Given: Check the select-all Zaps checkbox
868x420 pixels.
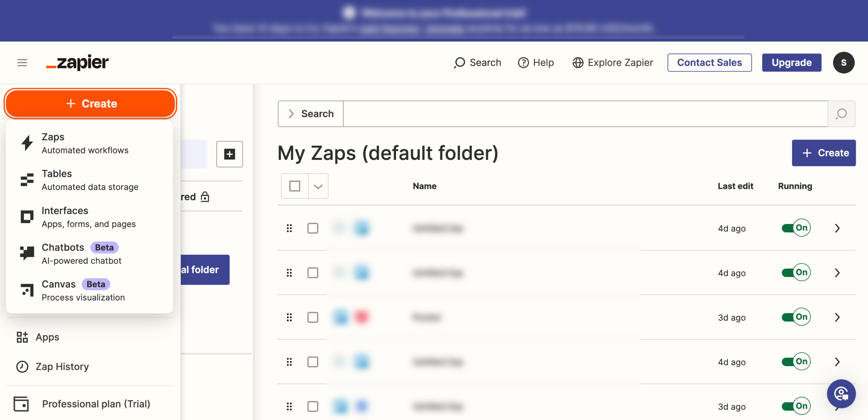Looking at the screenshot, I should (x=295, y=186).
